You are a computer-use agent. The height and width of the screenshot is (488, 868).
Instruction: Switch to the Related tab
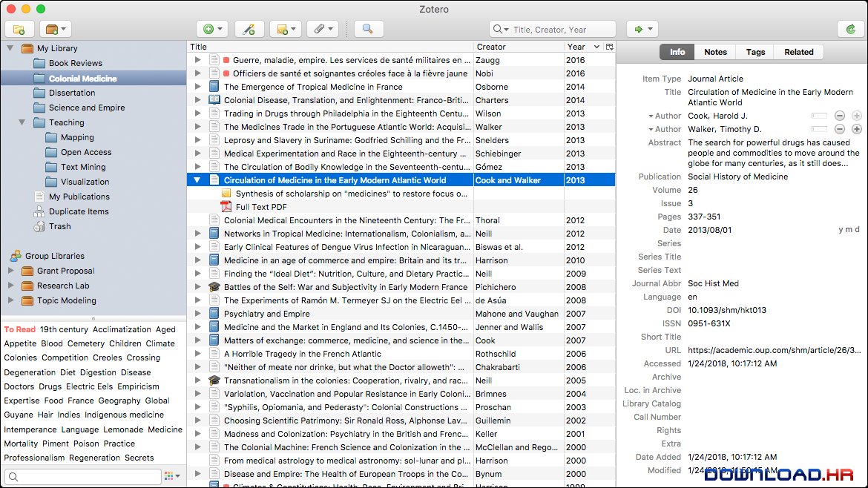[x=798, y=52]
